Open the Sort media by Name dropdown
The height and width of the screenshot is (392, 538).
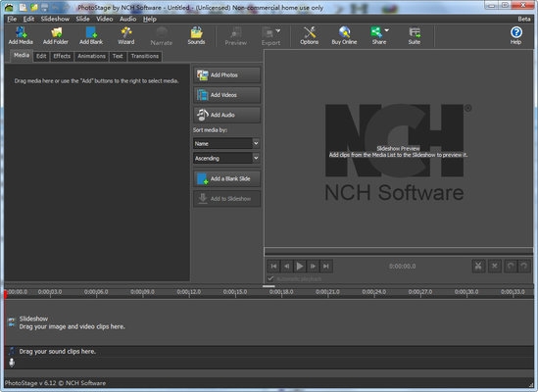click(x=226, y=143)
